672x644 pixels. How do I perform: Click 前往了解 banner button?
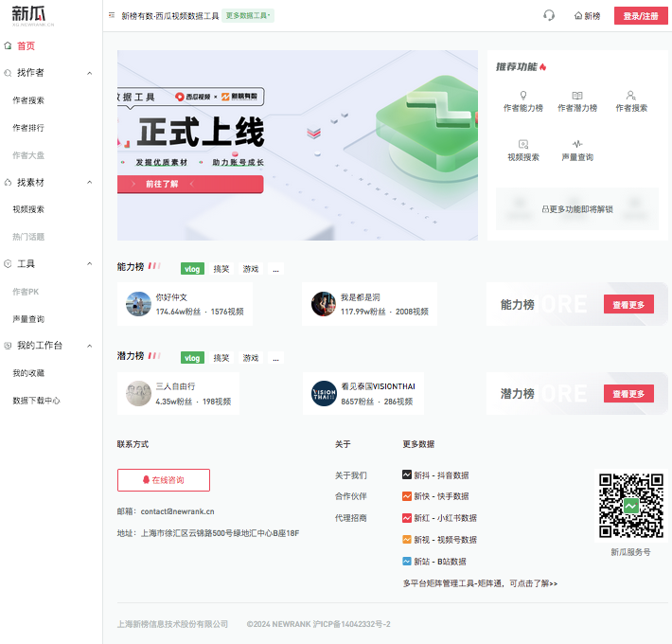pyautogui.click(x=190, y=184)
